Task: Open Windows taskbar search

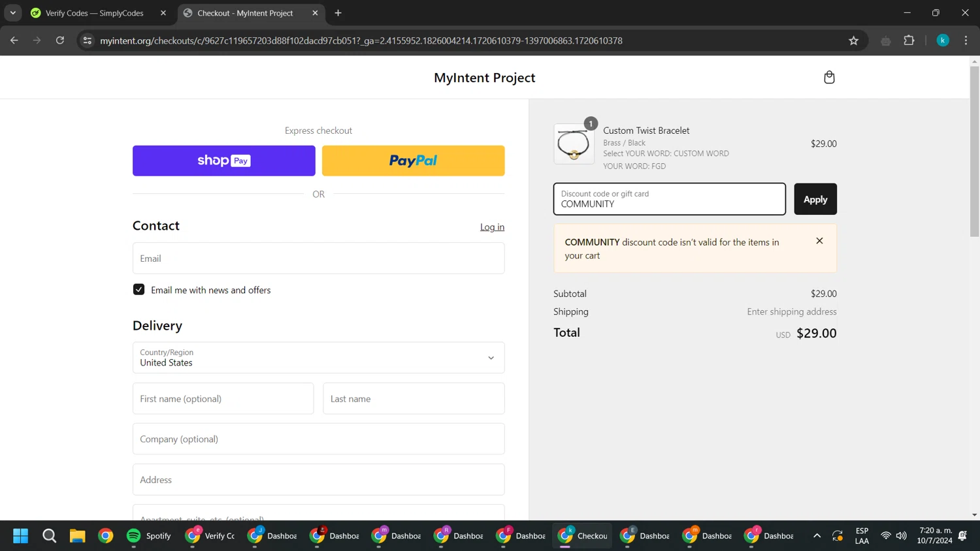Action: (49, 536)
